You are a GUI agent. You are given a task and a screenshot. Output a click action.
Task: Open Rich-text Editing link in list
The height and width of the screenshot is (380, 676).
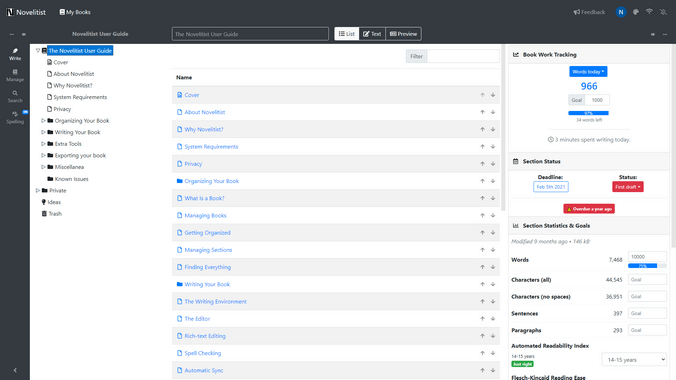205,336
